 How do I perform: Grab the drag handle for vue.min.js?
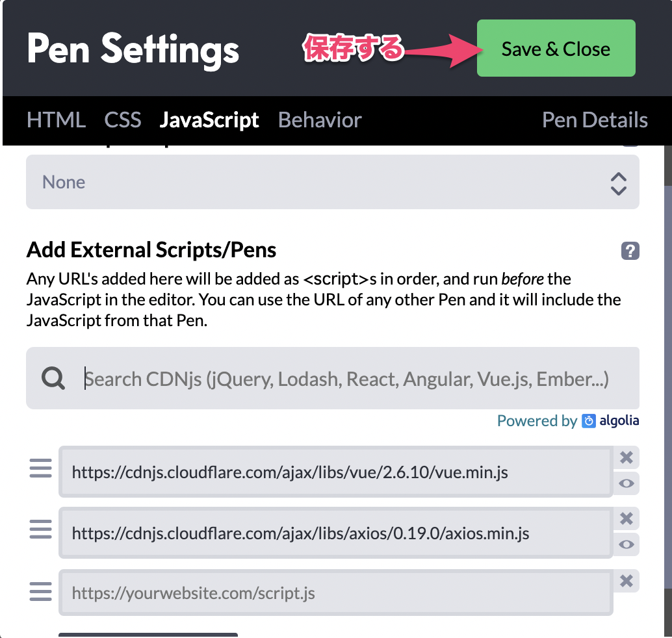pyautogui.click(x=41, y=468)
